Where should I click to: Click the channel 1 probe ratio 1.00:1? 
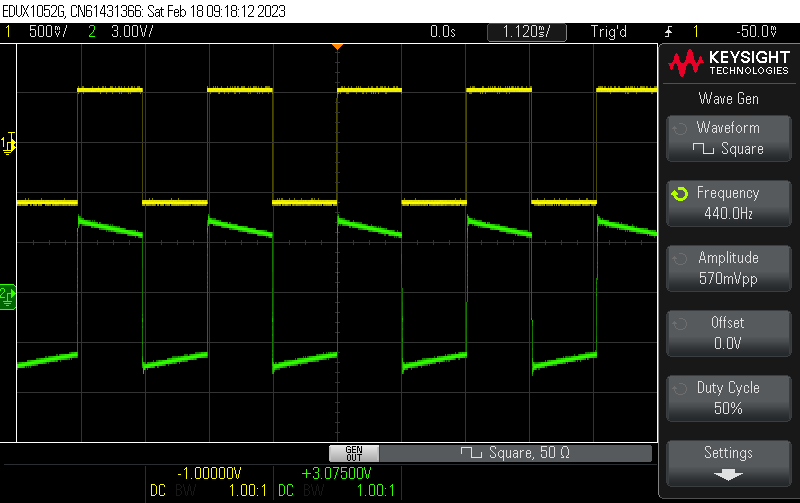(247, 491)
